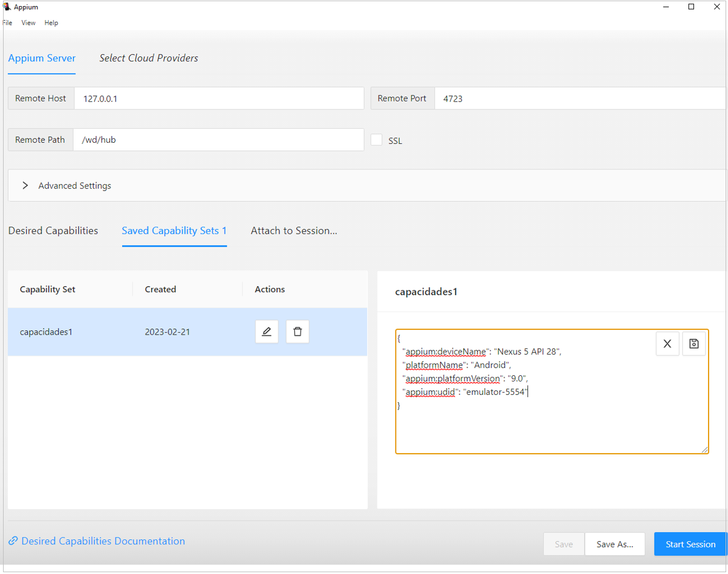Click the Start Session button

point(690,544)
